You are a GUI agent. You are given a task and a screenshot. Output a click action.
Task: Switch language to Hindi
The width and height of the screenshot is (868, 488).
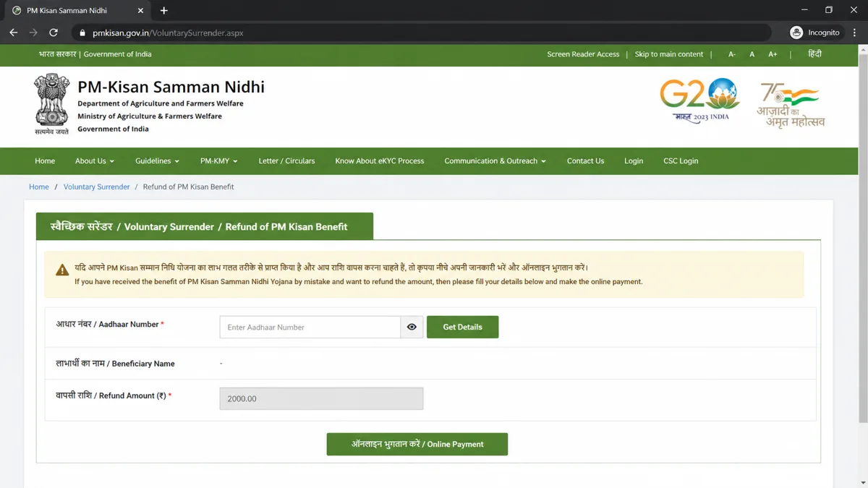click(x=814, y=54)
